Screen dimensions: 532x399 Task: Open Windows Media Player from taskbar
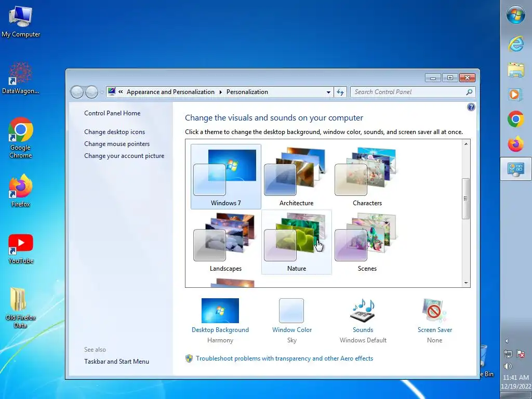click(x=515, y=94)
